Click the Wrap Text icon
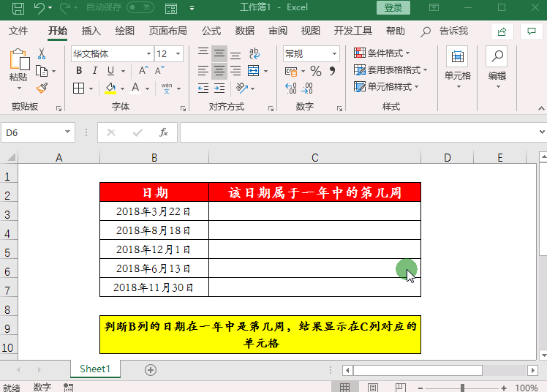This screenshot has height=392, width=547. (x=254, y=53)
